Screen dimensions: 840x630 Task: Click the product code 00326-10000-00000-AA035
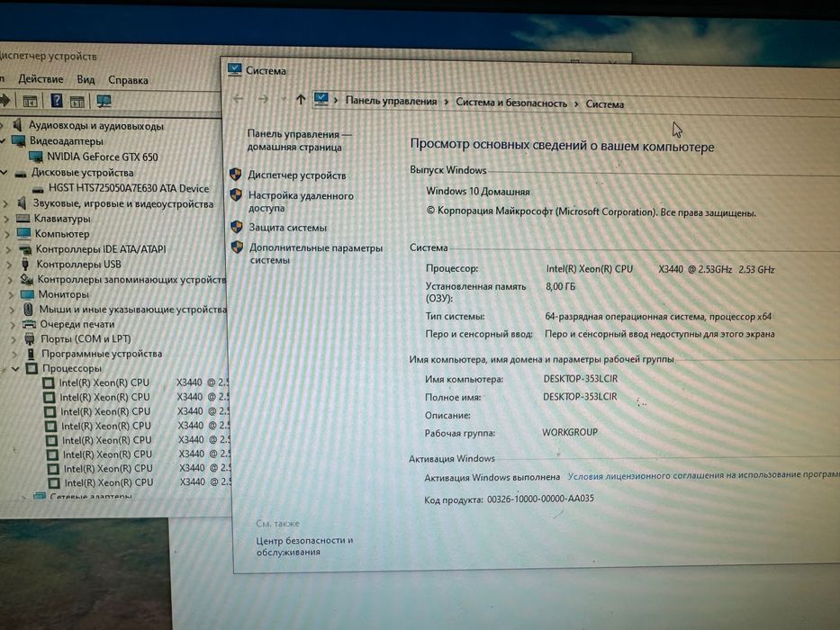(540, 499)
